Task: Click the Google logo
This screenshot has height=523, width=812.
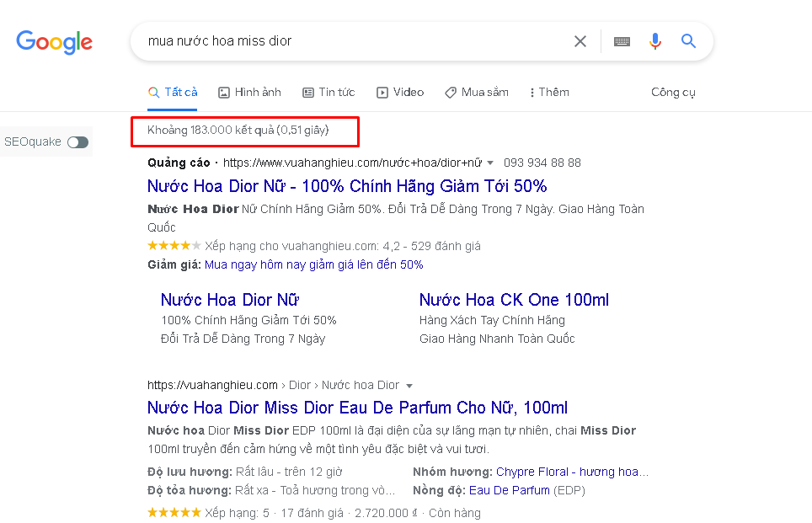Action: point(54,41)
